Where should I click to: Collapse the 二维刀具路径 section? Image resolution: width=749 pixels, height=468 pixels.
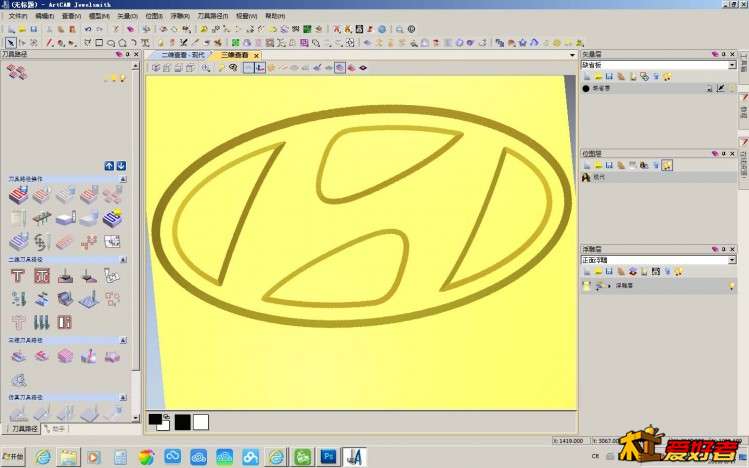coord(123,260)
